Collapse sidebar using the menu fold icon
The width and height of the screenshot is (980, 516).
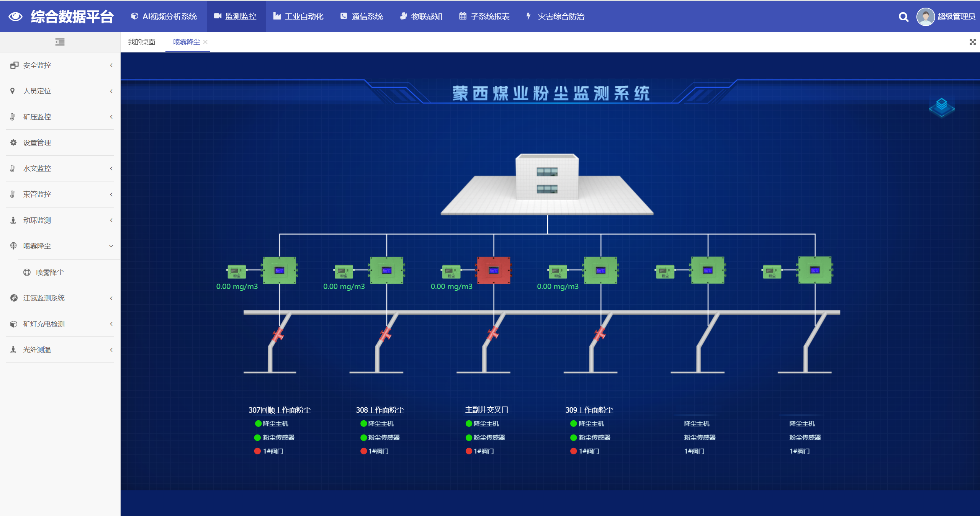coord(60,42)
